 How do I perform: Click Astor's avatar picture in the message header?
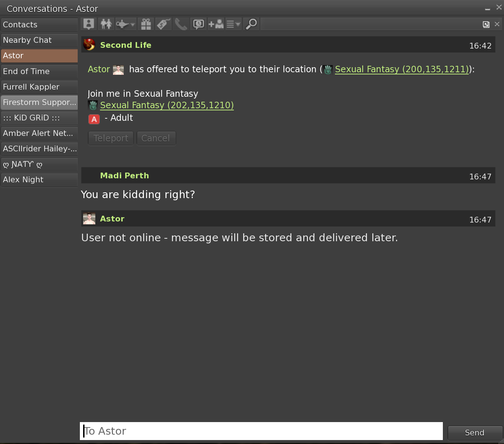coord(89,219)
